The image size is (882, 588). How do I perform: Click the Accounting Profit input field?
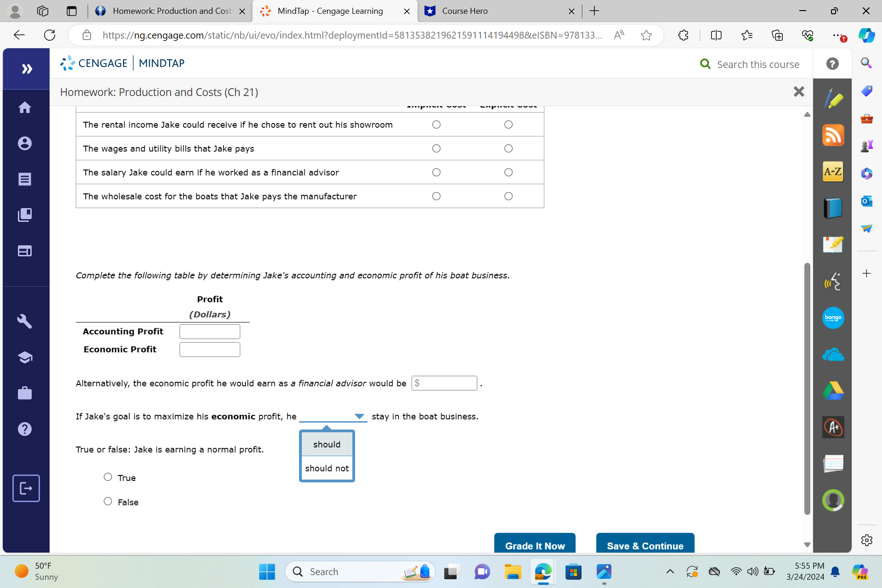click(x=209, y=331)
